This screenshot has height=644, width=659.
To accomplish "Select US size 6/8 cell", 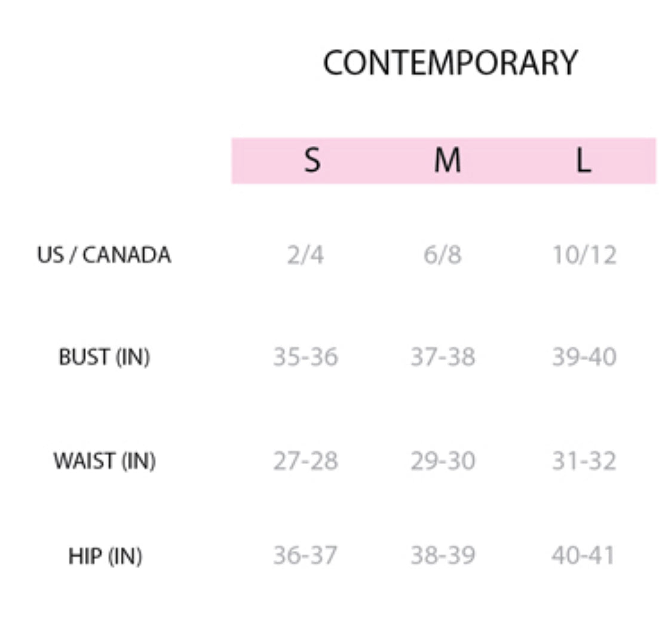I will (442, 255).
